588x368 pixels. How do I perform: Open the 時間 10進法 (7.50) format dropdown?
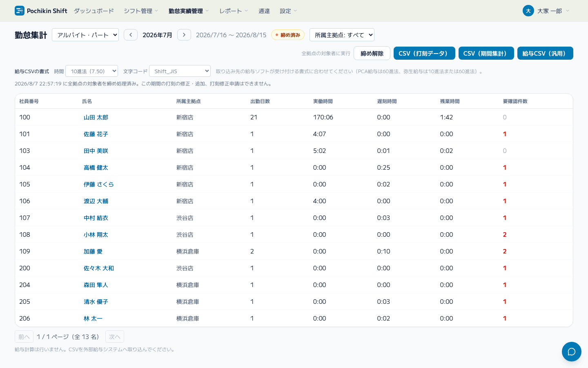coord(91,71)
